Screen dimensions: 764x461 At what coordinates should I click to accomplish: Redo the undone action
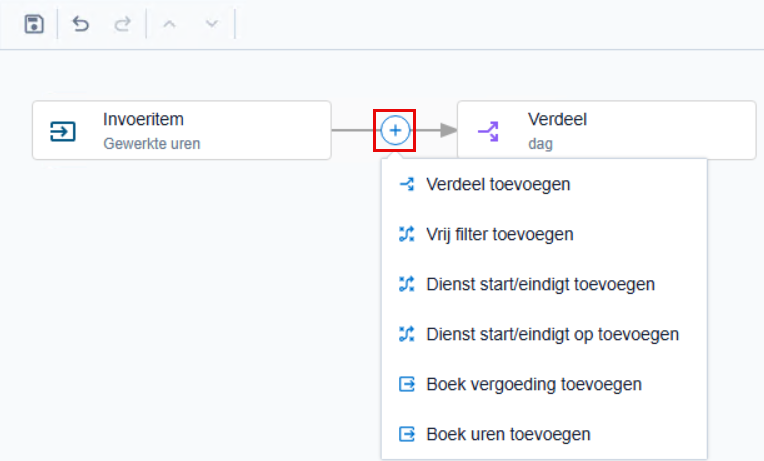point(122,23)
